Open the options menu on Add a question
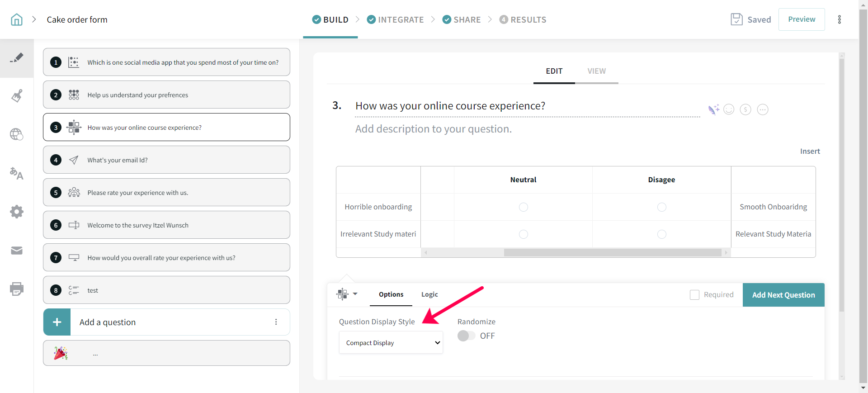 (276, 322)
